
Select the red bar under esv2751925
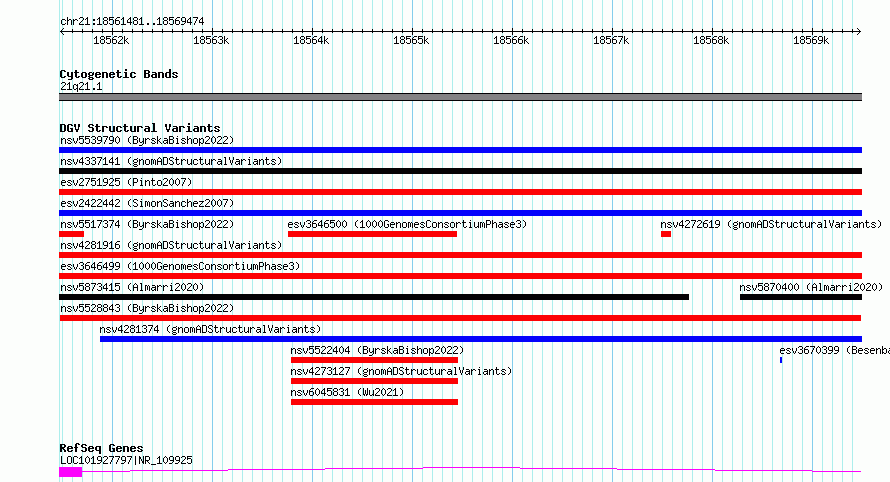click(x=460, y=192)
